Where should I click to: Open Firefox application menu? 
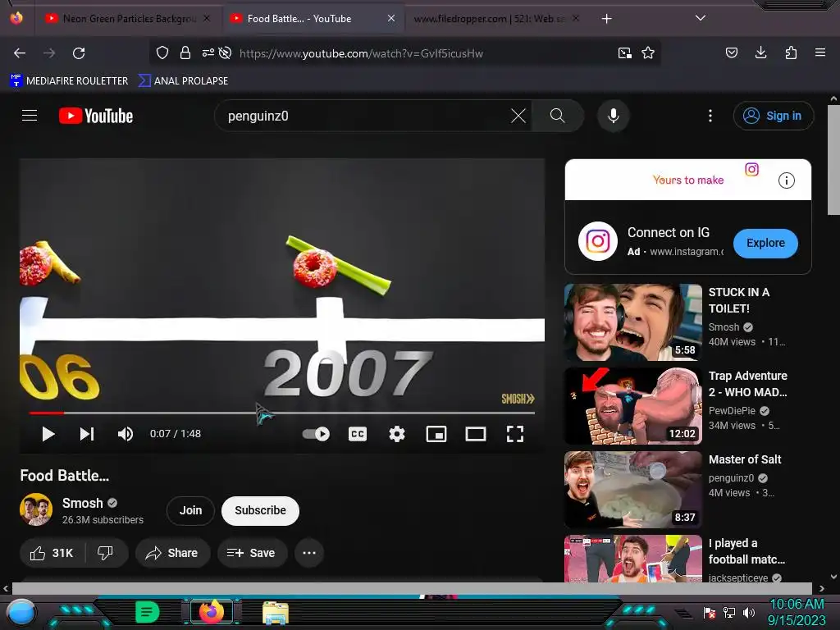click(820, 53)
